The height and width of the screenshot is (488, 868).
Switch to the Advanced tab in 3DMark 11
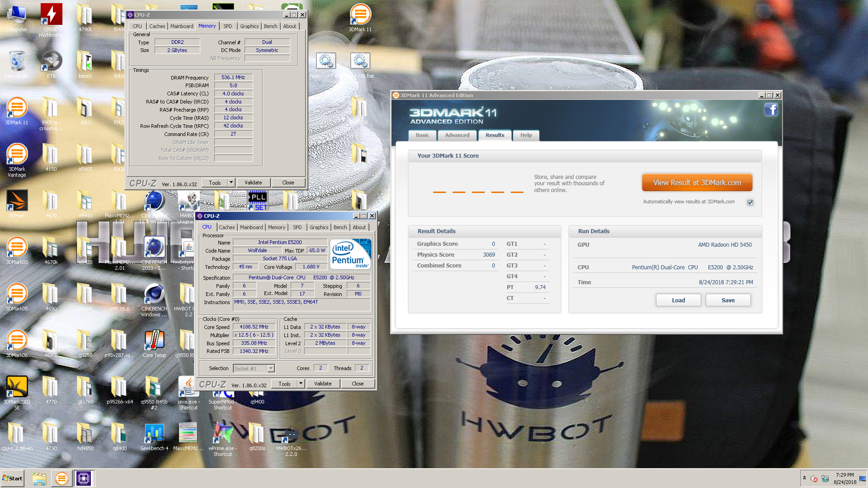tap(457, 135)
